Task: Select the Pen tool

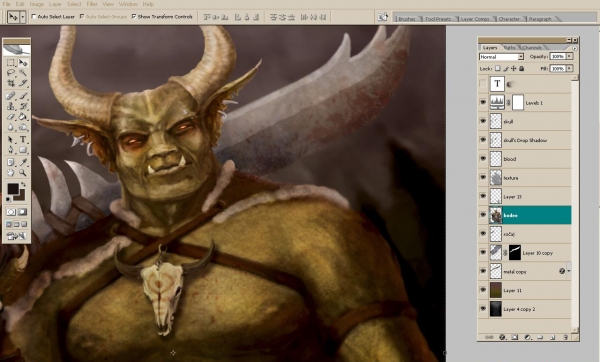Action: click(x=11, y=150)
